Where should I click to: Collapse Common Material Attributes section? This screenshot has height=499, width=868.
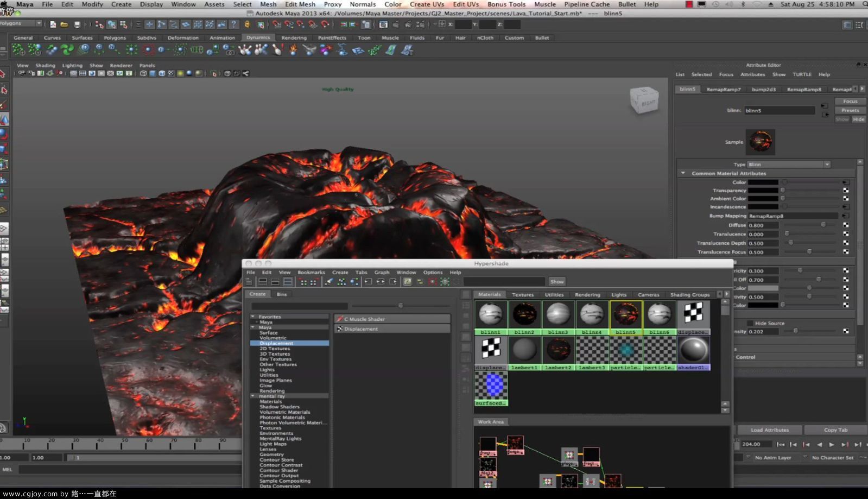pyautogui.click(x=683, y=173)
